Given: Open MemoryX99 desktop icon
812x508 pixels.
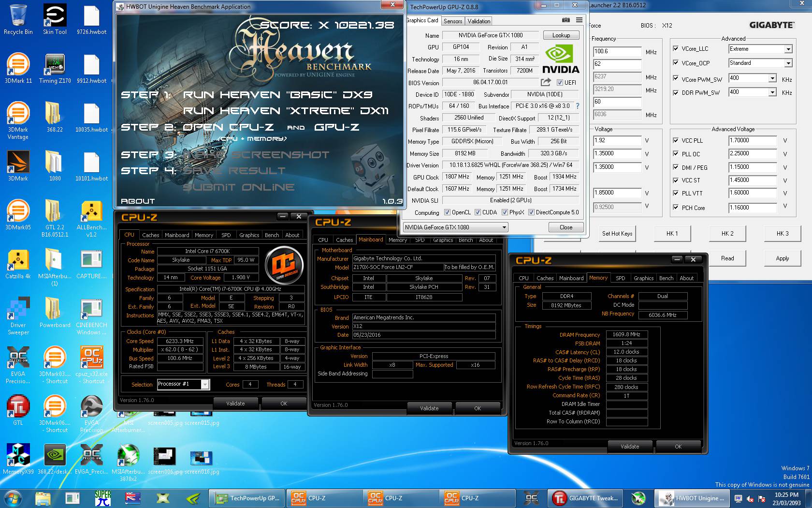Looking at the screenshot, I should click(18, 459).
